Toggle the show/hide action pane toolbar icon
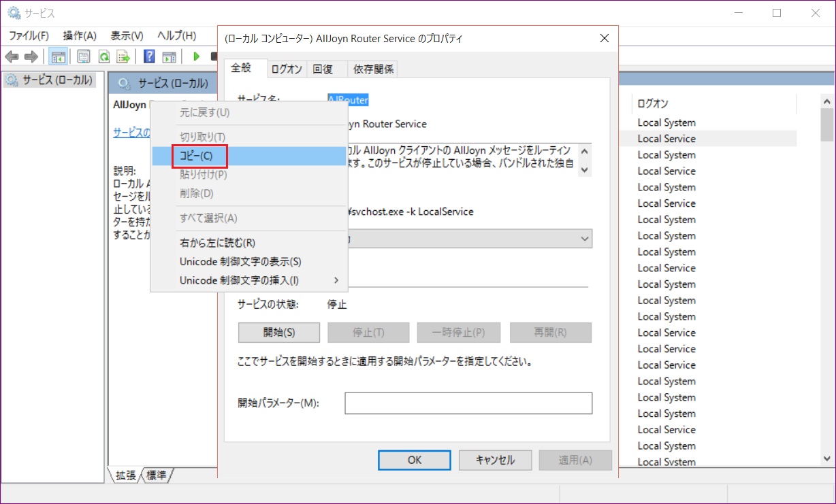 pyautogui.click(x=169, y=56)
